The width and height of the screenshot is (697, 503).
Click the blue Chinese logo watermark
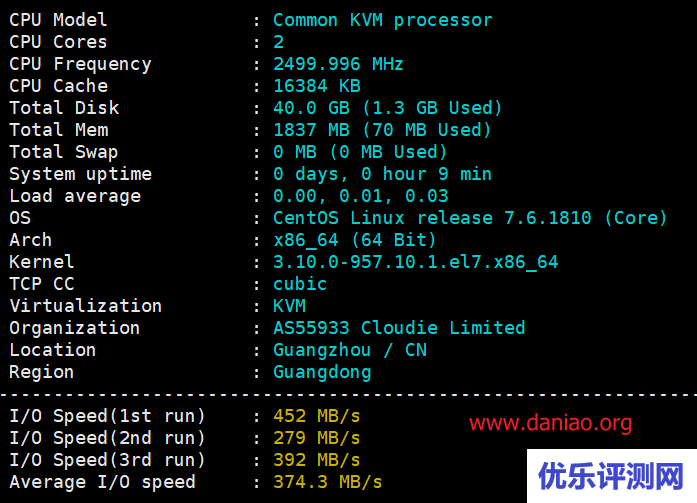click(612, 476)
